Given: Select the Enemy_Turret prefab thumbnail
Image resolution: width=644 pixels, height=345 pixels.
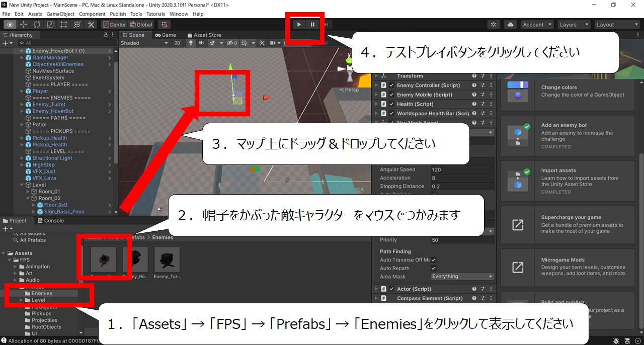Looking at the screenshot, I should (x=167, y=260).
